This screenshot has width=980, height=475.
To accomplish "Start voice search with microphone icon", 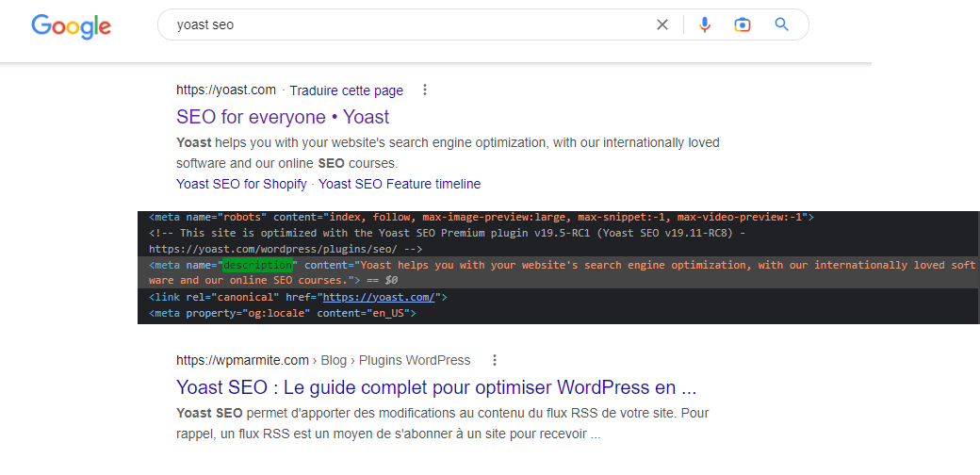I will click(705, 25).
